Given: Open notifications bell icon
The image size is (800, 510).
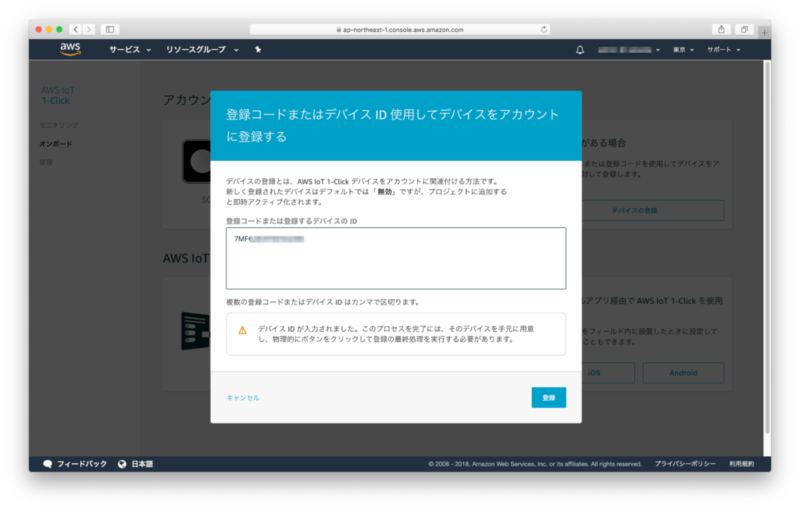Looking at the screenshot, I should 580,50.
